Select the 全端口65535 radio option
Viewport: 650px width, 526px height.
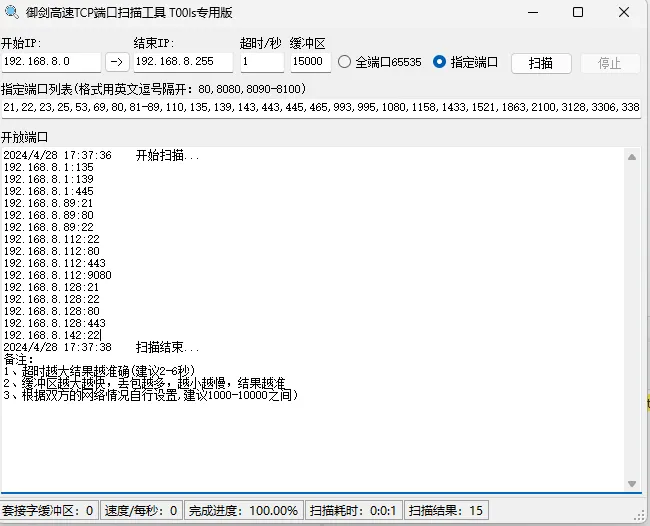(345, 62)
